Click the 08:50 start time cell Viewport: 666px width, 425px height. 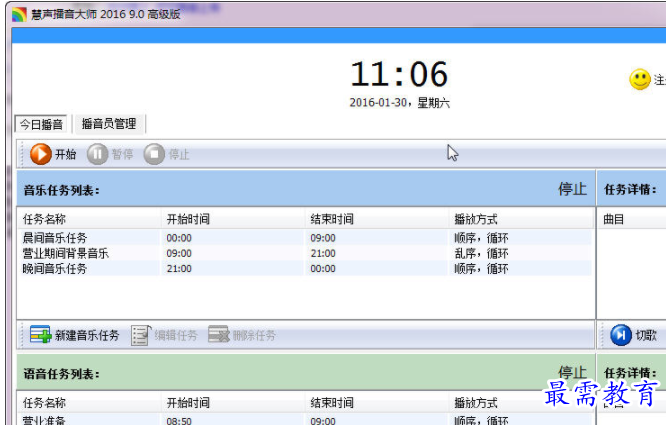179,421
